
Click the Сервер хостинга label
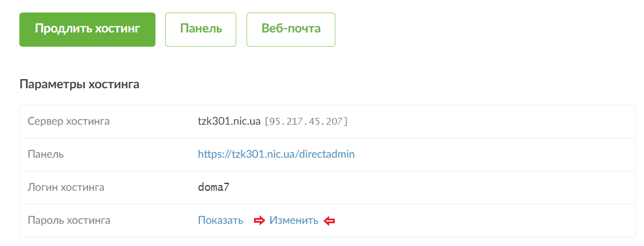click(x=68, y=121)
